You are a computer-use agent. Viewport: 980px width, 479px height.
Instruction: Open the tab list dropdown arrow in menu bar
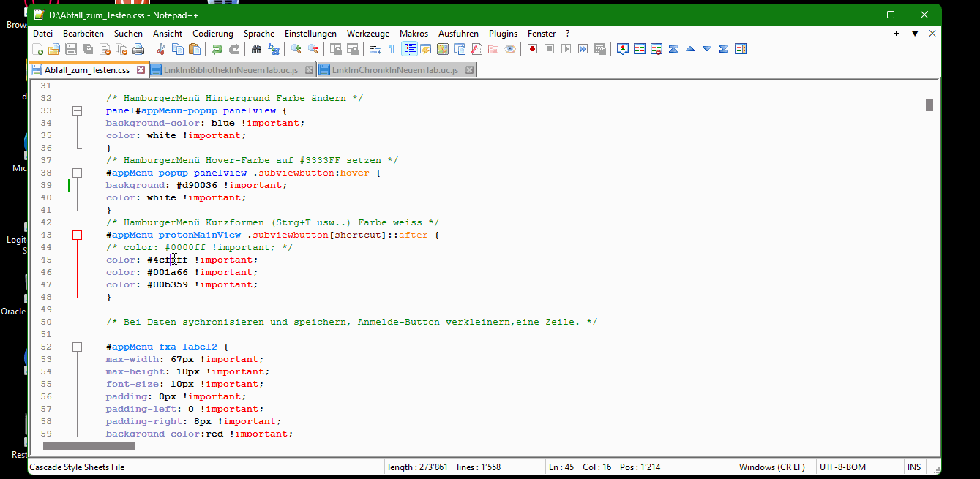pos(914,34)
